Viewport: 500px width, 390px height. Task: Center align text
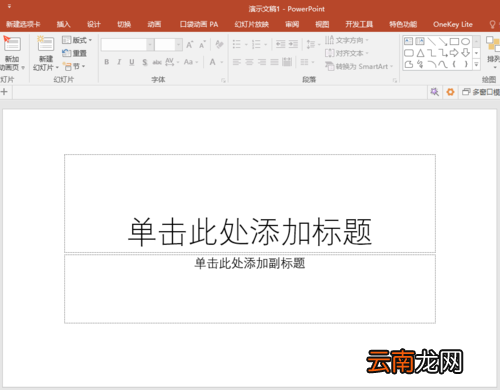tap(249, 62)
